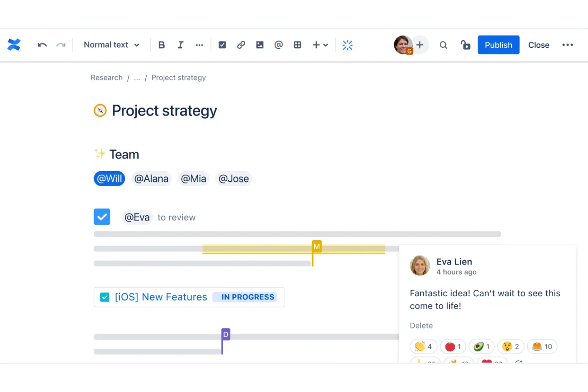The height and width of the screenshot is (392, 588).
Task: Open search with the magnifier icon
Action: click(x=443, y=44)
